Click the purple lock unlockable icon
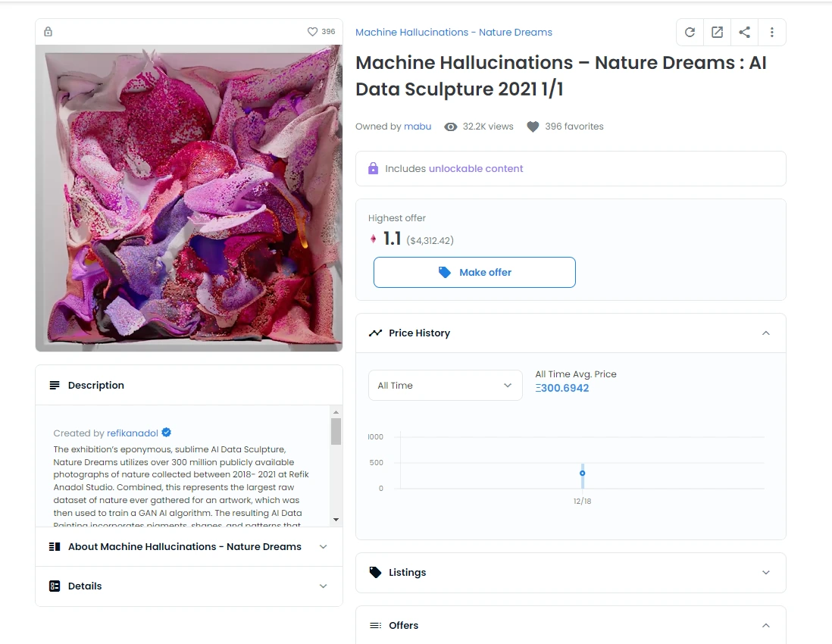Image resolution: width=832 pixels, height=644 pixels. click(373, 169)
